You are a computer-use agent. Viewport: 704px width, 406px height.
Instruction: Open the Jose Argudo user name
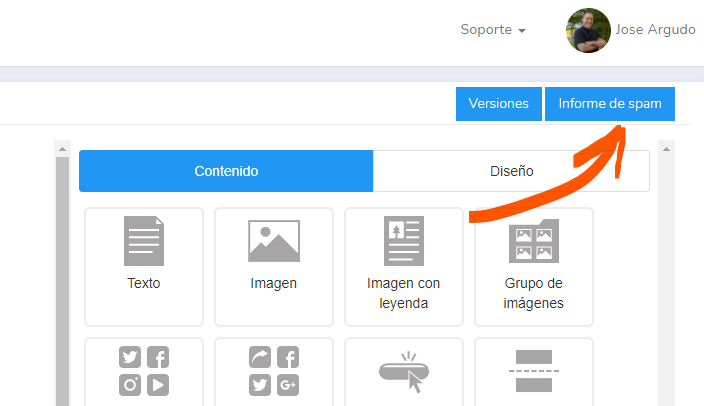point(655,30)
